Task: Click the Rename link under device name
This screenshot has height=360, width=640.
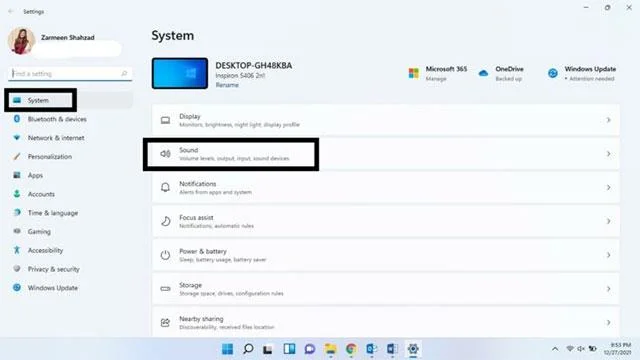Action: pos(227,85)
